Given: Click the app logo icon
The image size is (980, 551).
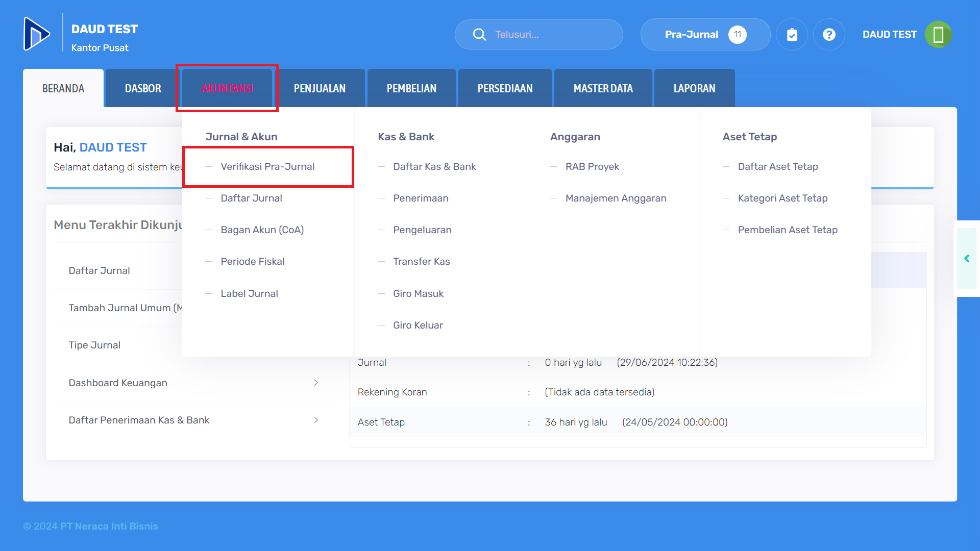Looking at the screenshot, I should point(36,34).
